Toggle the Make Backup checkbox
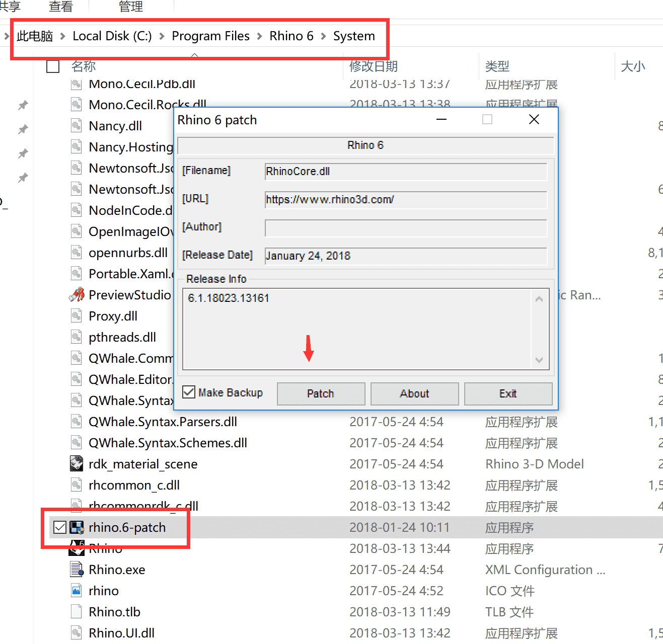 189,392
